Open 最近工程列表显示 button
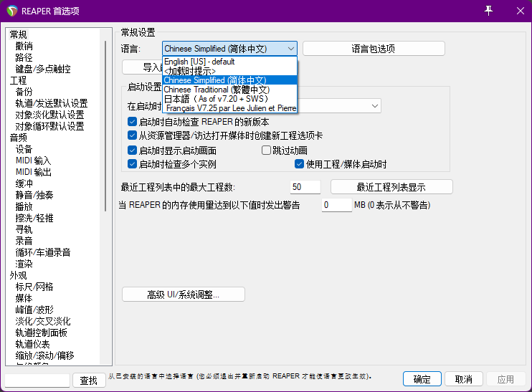Image resolution: width=532 pixels, height=392 pixels. tap(391, 187)
